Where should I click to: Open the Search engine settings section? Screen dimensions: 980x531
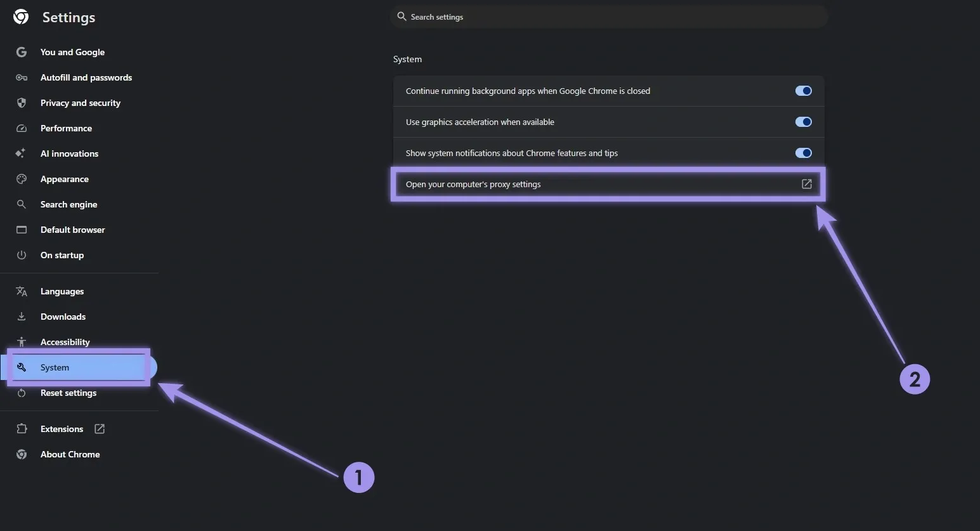coord(69,204)
